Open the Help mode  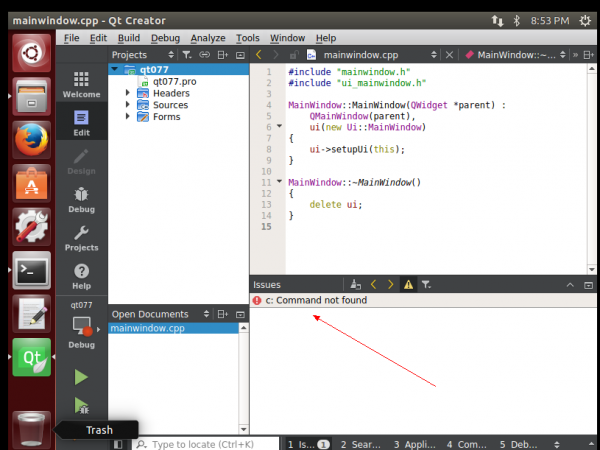pos(81,275)
